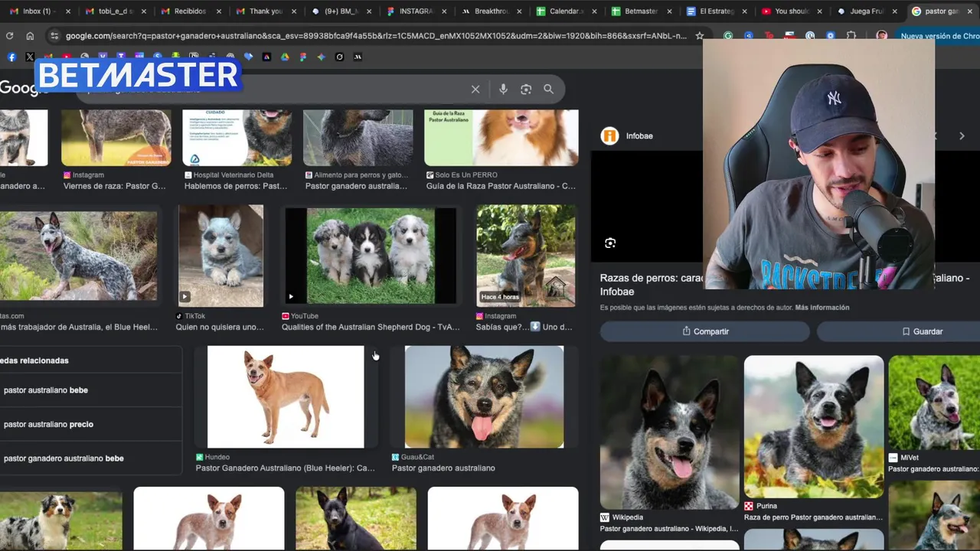
Task: Go to the browser home page
Action: coord(30,36)
